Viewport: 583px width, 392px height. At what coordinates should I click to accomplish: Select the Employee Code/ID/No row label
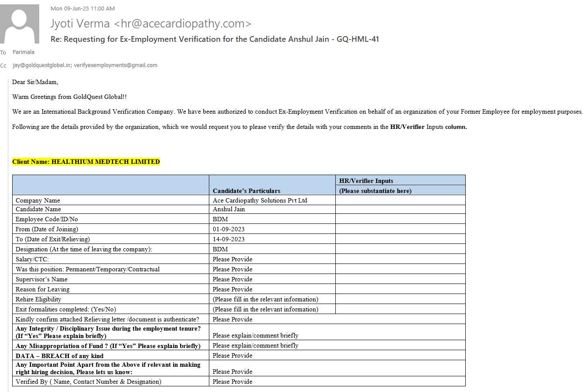[x=47, y=219]
